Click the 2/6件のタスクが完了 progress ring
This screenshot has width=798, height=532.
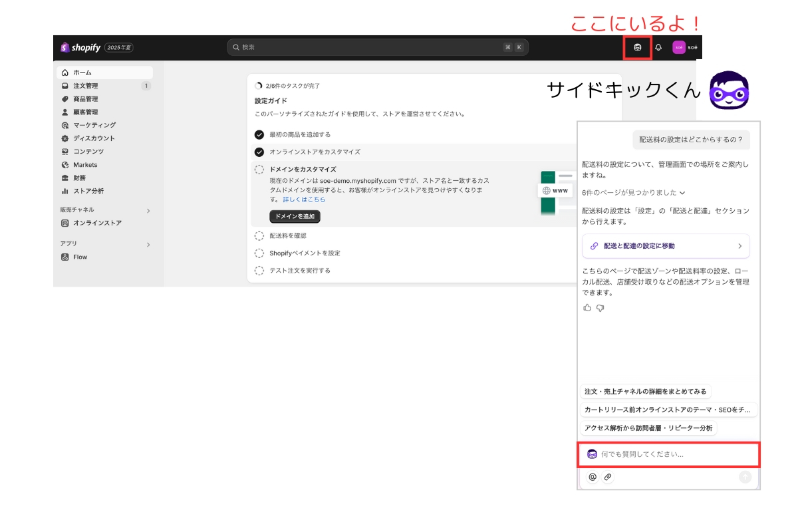tap(259, 86)
